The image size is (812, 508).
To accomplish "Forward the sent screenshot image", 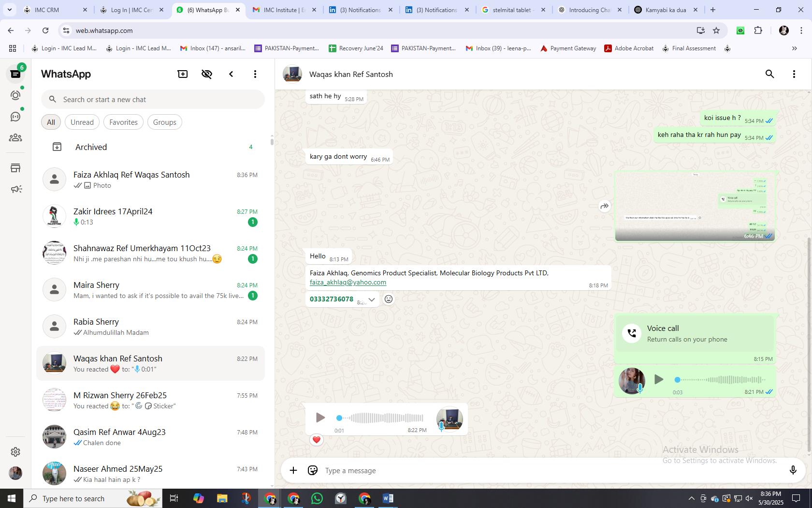I will click(x=604, y=206).
